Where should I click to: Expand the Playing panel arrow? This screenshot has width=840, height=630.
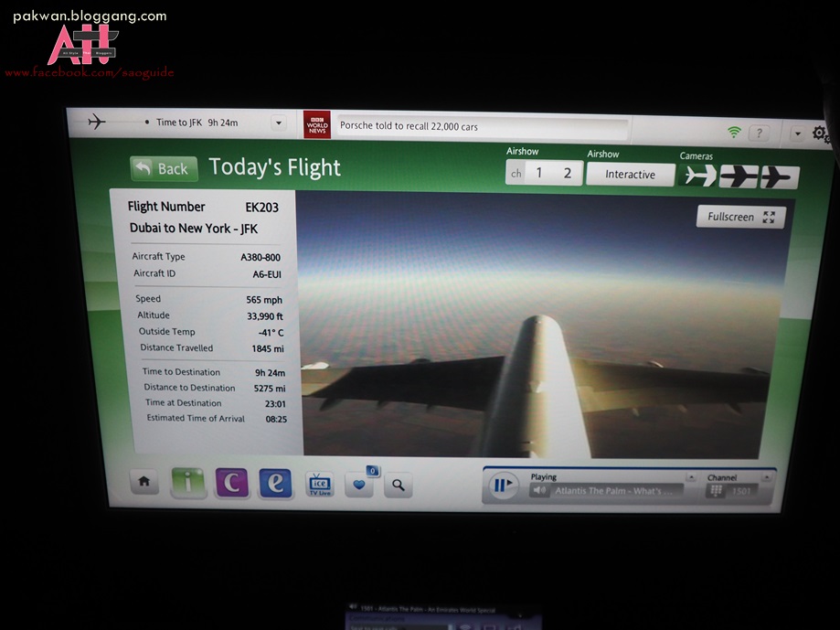click(691, 476)
